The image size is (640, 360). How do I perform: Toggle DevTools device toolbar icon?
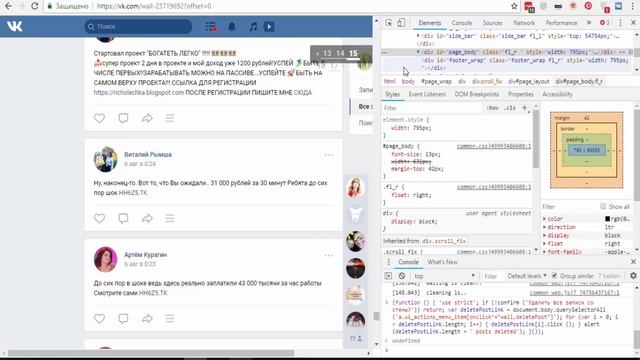pos(401,23)
